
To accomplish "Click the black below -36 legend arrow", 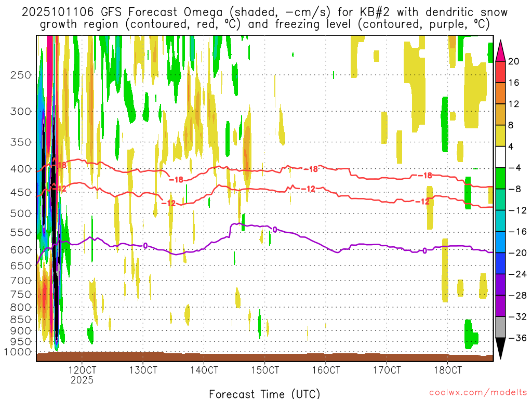I will 500,349.
